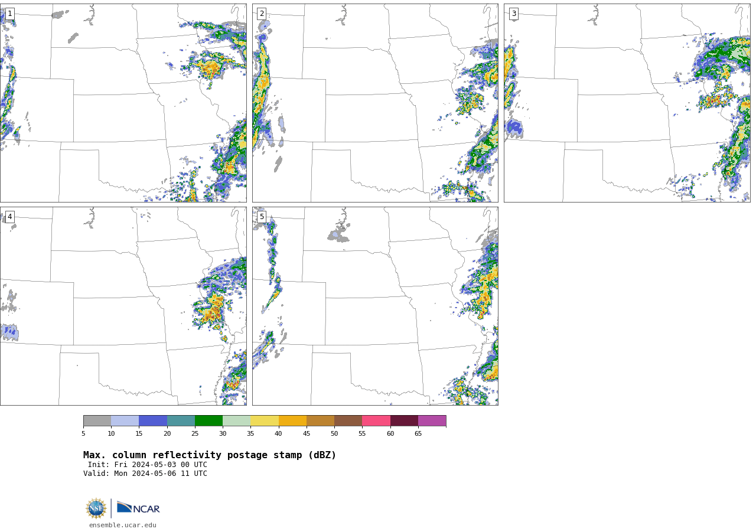Open ensemble member 5 reflectivity map
The image size is (756, 532).
375,306
